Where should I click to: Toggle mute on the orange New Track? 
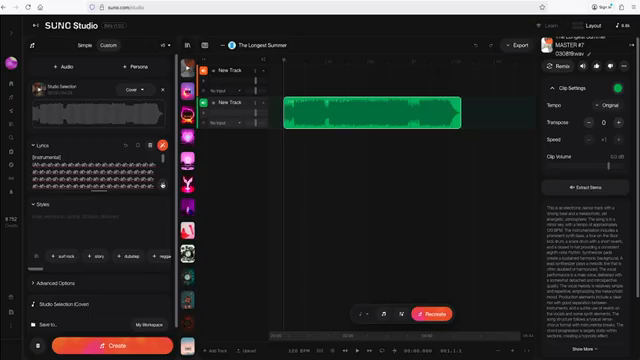pyautogui.click(x=203, y=71)
